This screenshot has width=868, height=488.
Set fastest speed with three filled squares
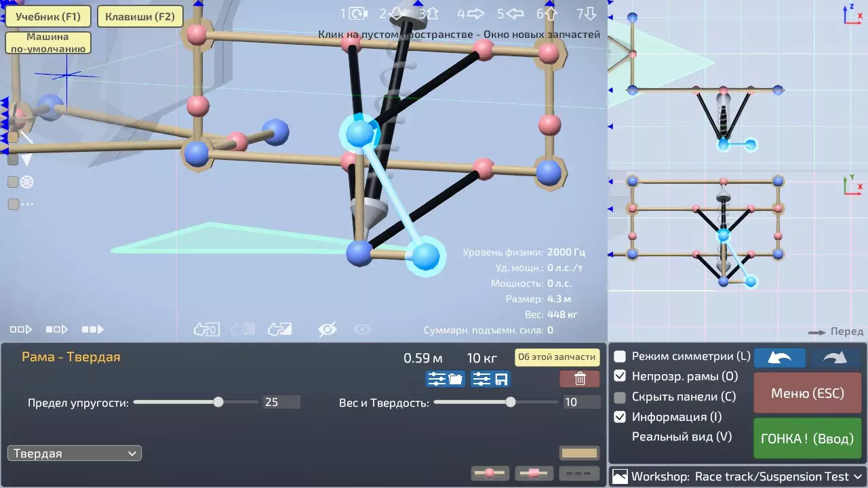93,329
